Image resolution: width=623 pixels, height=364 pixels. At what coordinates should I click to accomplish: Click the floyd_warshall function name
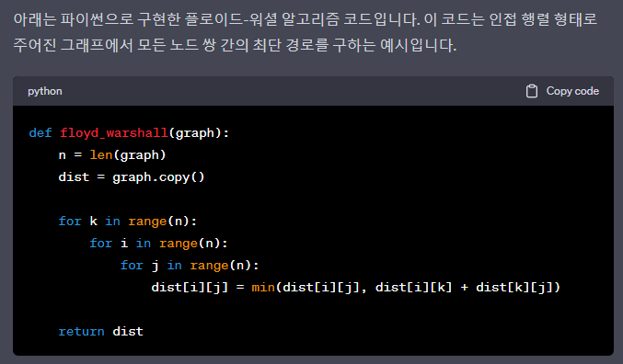click(114, 132)
